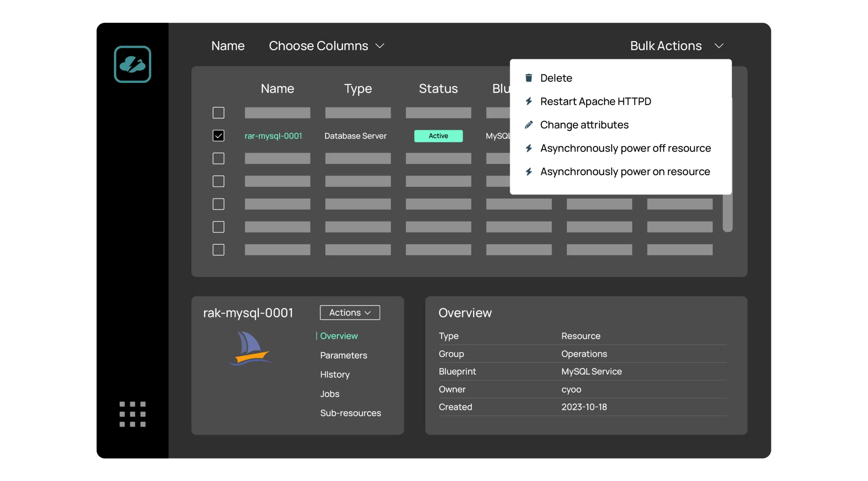Click the Restart Apache HTTPD lightning icon

529,101
